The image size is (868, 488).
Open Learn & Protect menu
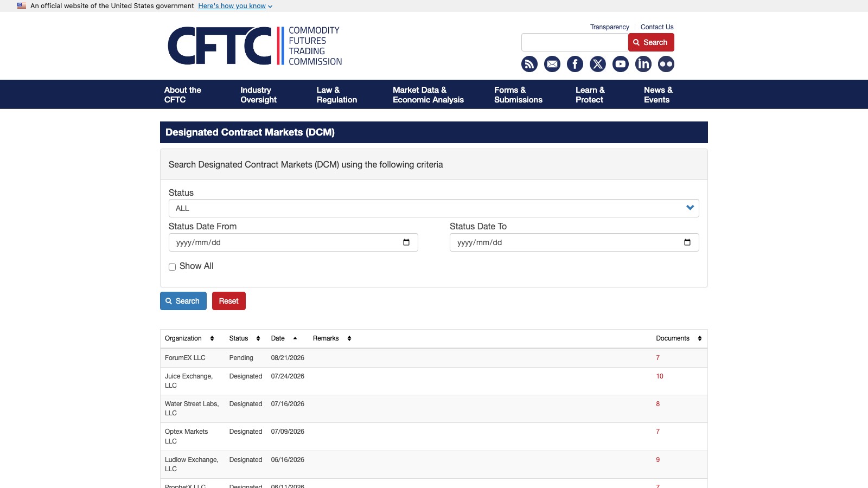point(590,95)
